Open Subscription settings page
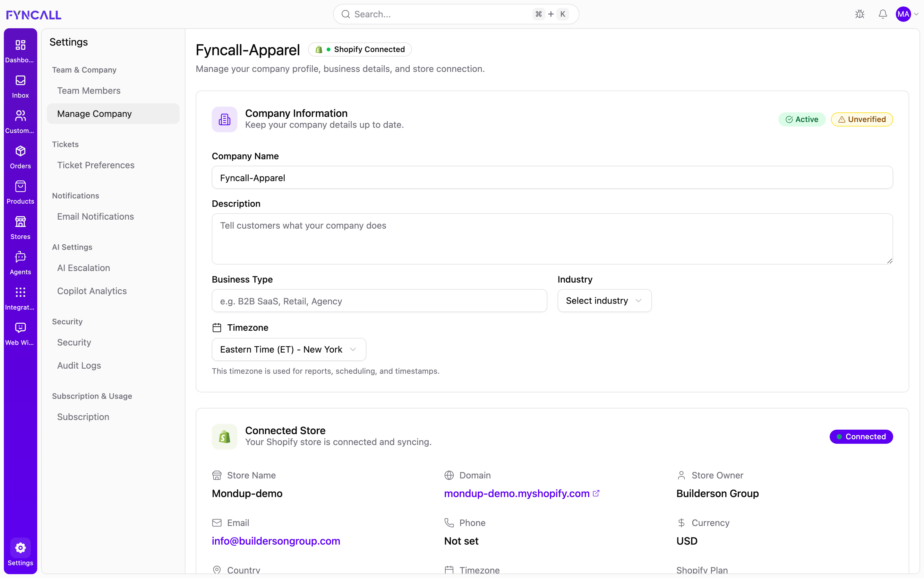 tap(113, 417)
